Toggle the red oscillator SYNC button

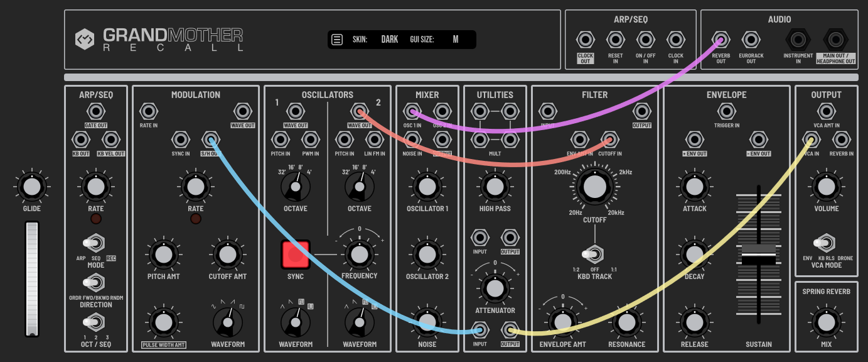[x=296, y=255]
